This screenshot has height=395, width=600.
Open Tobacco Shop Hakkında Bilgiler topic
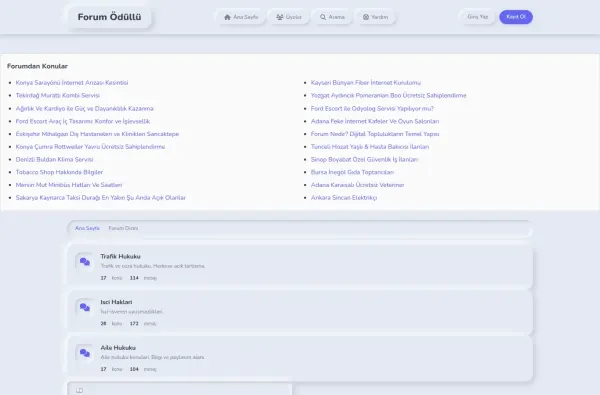[59, 172]
